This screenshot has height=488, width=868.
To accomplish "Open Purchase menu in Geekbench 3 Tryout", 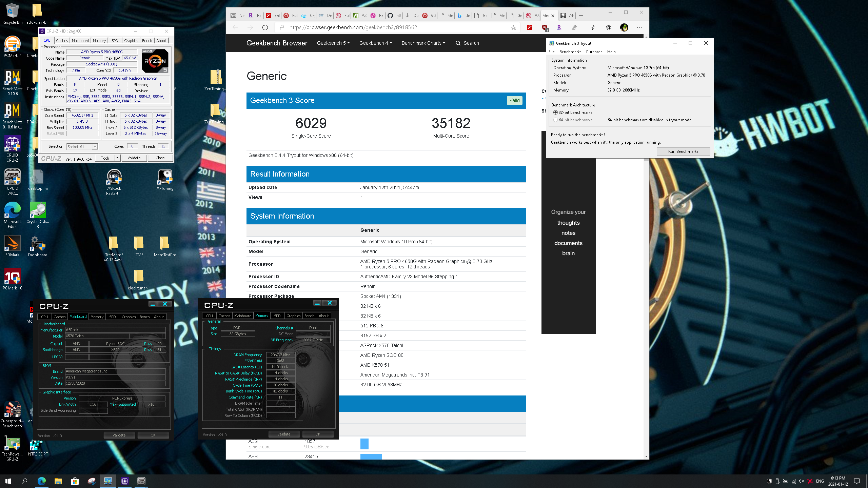I will point(594,52).
